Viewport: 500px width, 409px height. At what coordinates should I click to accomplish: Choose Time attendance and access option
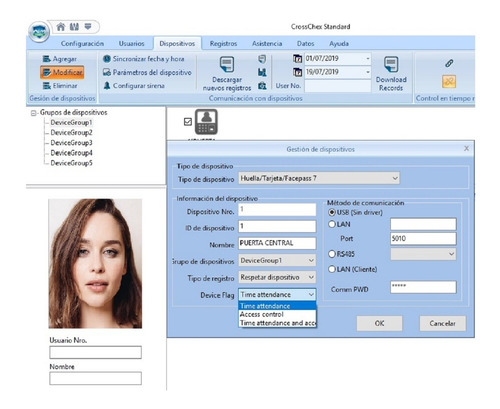click(x=277, y=323)
